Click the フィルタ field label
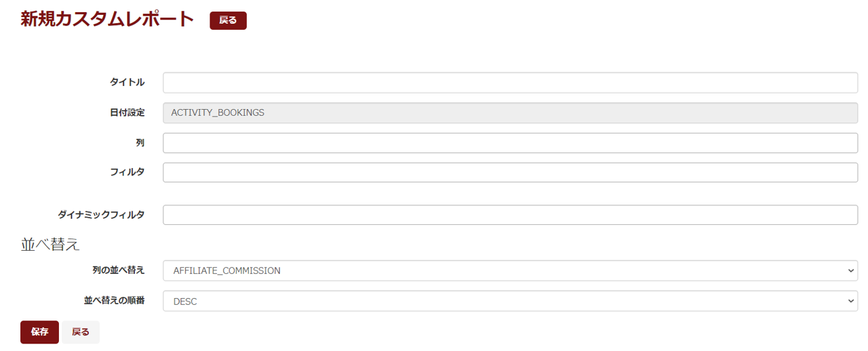The height and width of the screenshot is (351, 868). (x=127, y=172)
